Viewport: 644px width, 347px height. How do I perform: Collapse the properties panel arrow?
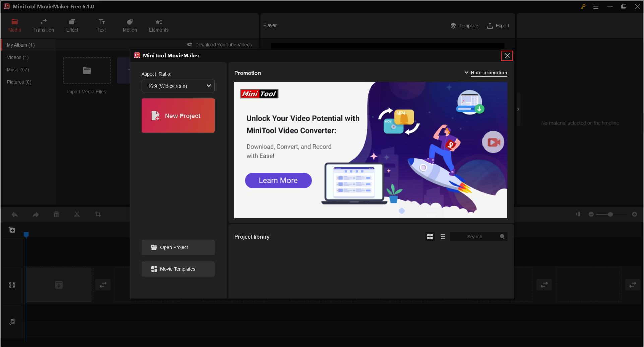(518, 109)
